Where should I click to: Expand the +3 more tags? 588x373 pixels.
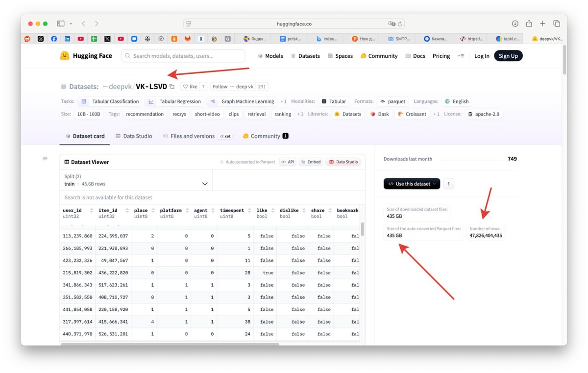300,114
